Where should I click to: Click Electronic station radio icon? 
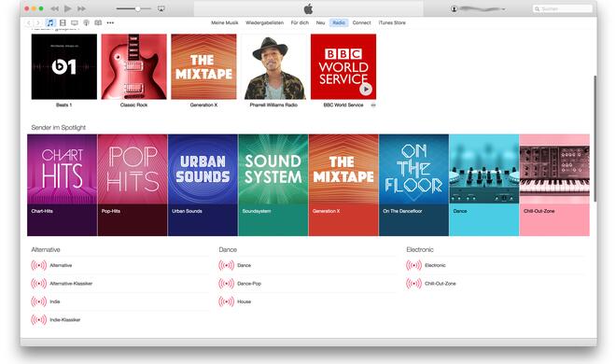(x=413, y=265)
